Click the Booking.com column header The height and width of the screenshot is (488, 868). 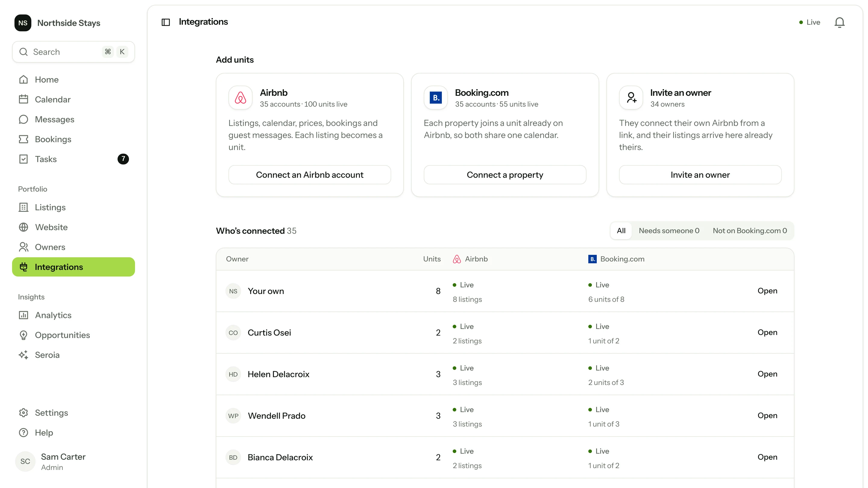(x=616, y=259)
